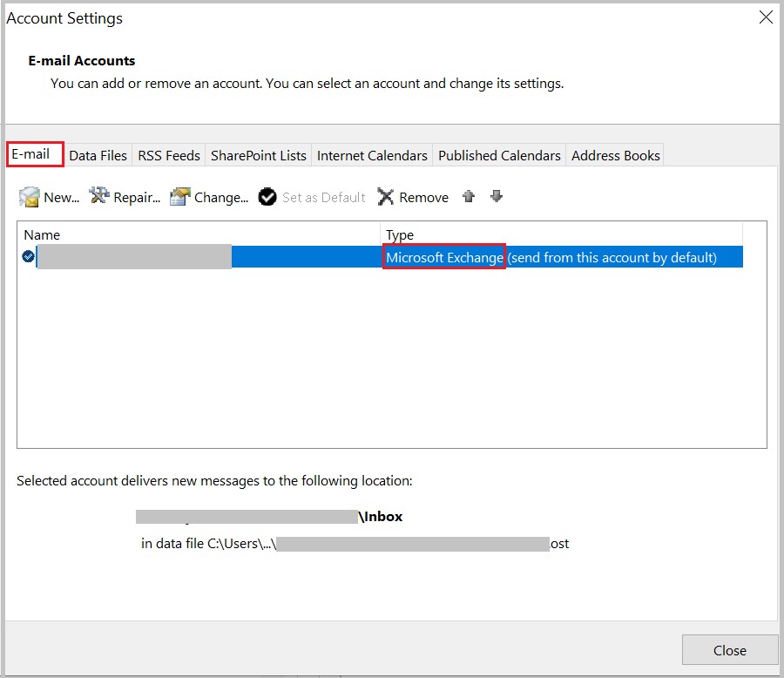Click the Change... button label
This screenshot has width=784, height=678.
click(x=221, y=198)
